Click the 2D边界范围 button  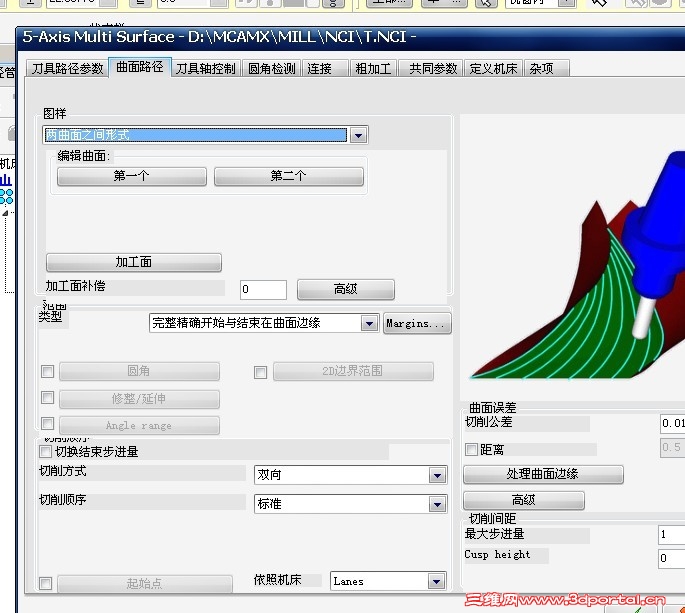(353, 371)
